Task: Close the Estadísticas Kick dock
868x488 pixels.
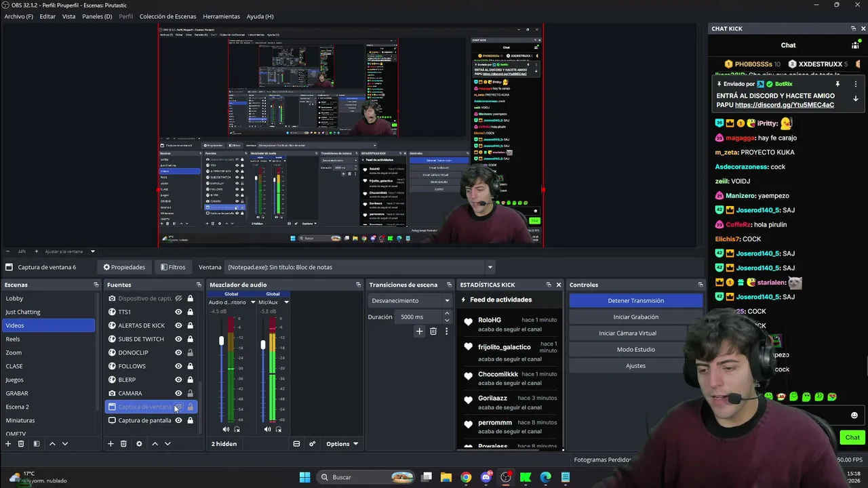Action: [x=559, y=285]
